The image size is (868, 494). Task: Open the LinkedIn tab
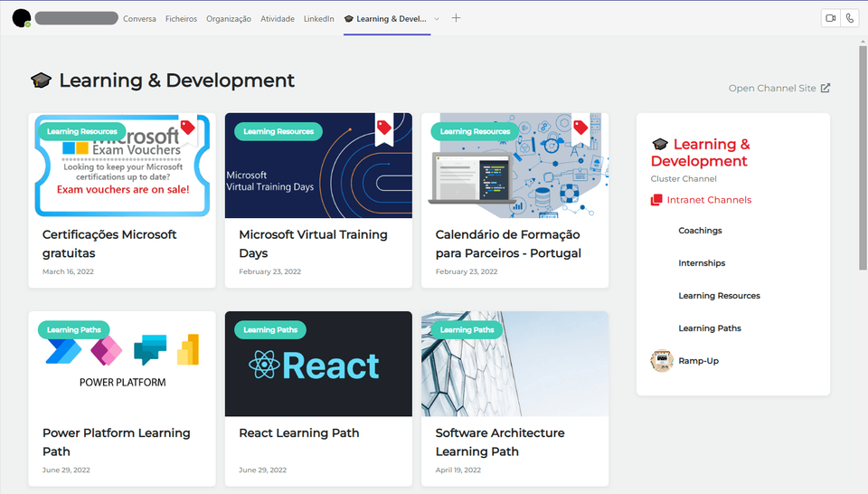pyautogui.click(x=319, y=19)
